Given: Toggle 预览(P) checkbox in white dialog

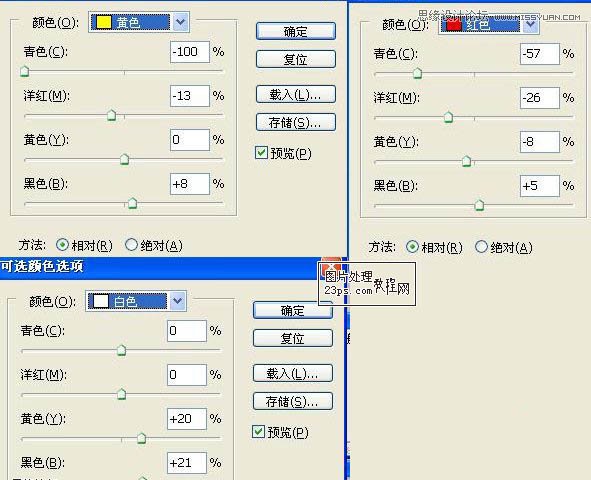Looking at the screenshot, I should tap(258, 432).
